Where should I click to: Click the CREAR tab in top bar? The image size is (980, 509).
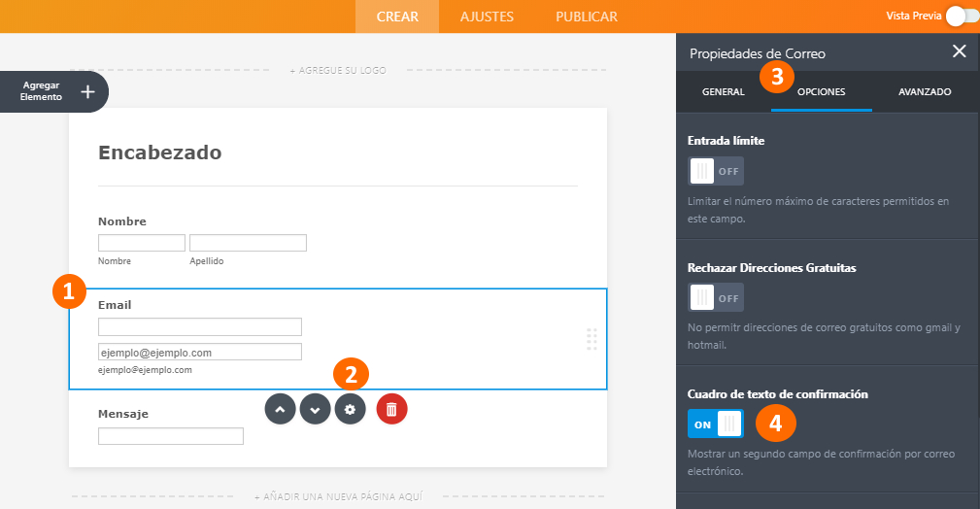[396, 17]
